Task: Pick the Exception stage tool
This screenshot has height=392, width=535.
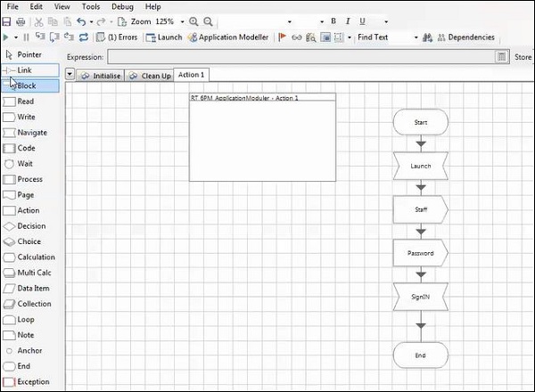Action: click(32, 382)
